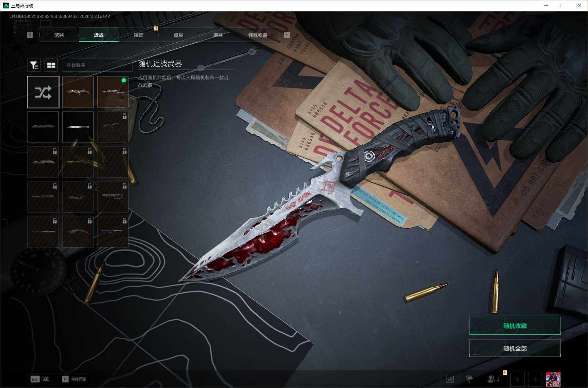The image size is (588, 388).
Task: Focus the 查找藏品 search field
Action: (x=97, y=65)
